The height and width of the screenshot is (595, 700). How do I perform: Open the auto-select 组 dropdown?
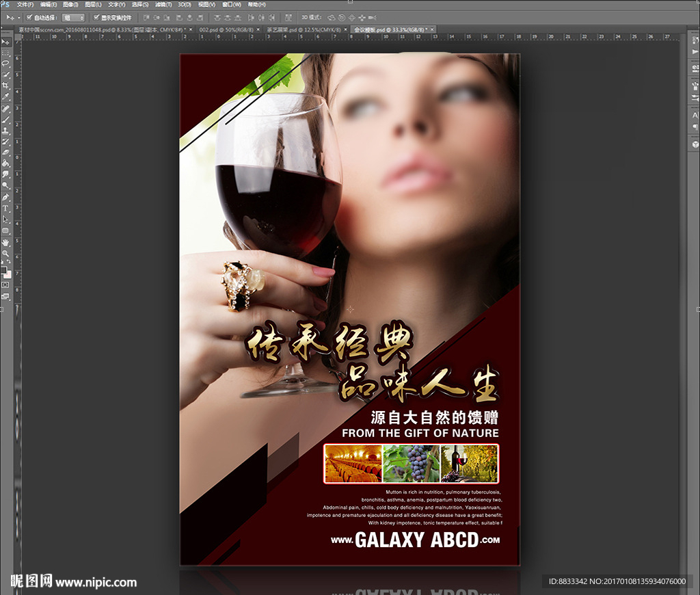[x=73, y=17]
